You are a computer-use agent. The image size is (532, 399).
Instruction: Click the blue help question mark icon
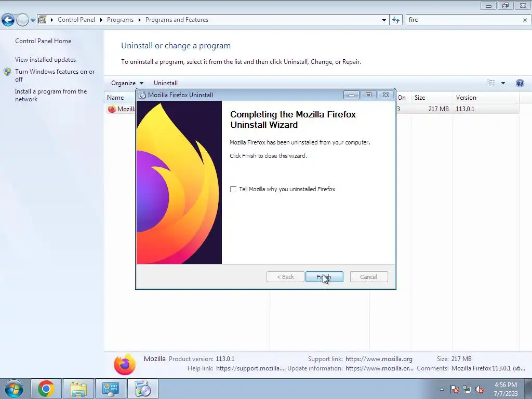click(520, 83)
